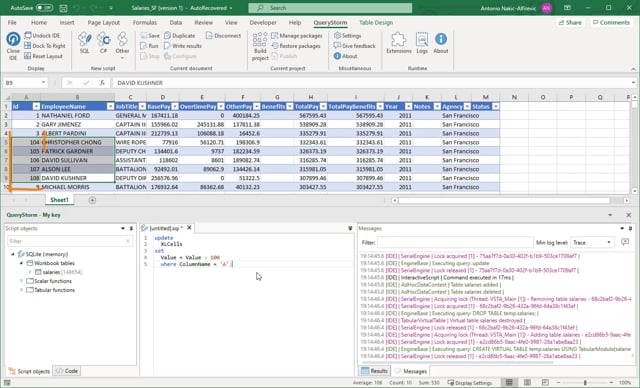640x388 pixels.
Task: Create a new SQL script
Action: point(84,43)
